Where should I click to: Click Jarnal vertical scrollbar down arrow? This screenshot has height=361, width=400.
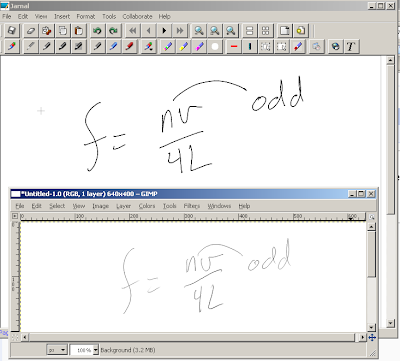pos(390,323)
